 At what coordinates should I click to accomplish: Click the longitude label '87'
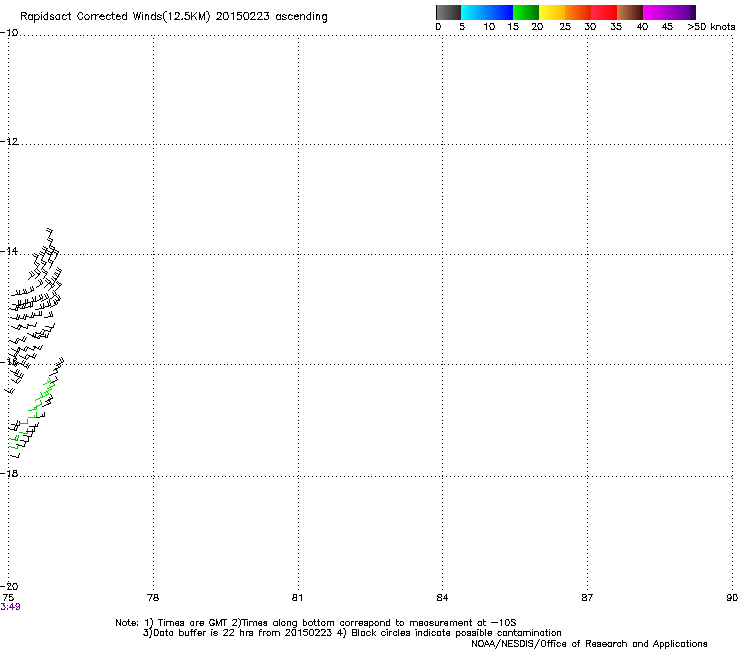(587, 598)
